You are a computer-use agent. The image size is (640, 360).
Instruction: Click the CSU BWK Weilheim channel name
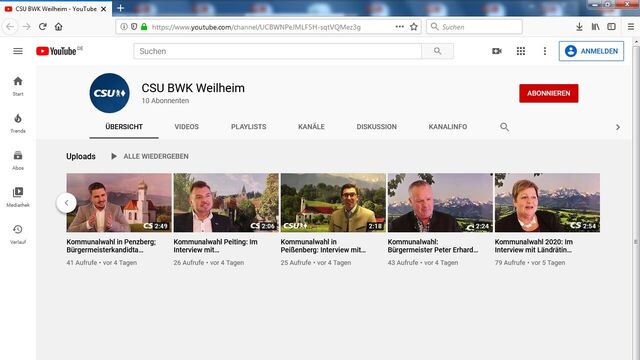tap(193, 88)
